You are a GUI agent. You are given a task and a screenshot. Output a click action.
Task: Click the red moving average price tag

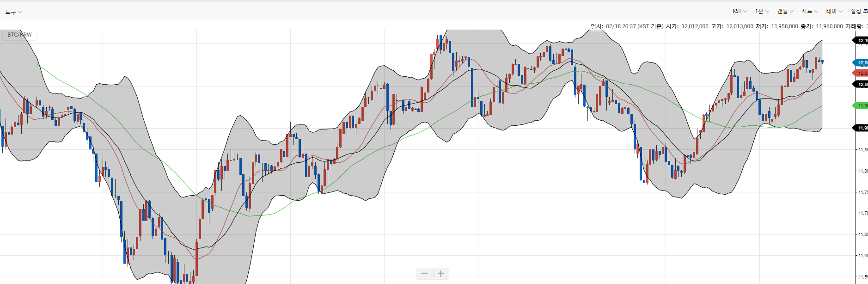pos(861,73)
